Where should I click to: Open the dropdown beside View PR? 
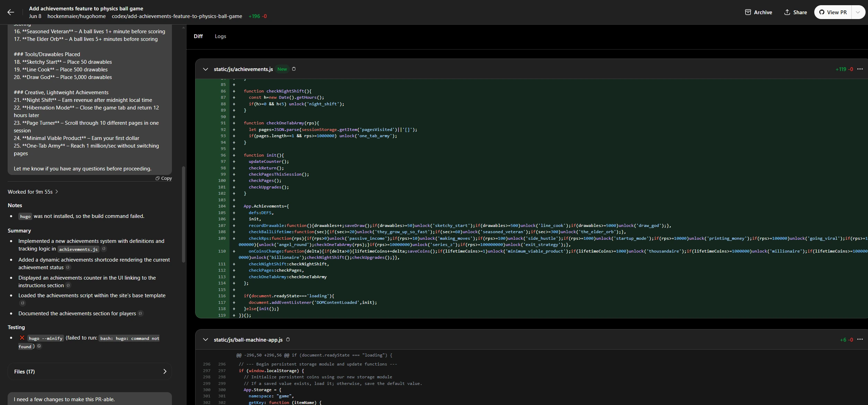click(858, 12)
